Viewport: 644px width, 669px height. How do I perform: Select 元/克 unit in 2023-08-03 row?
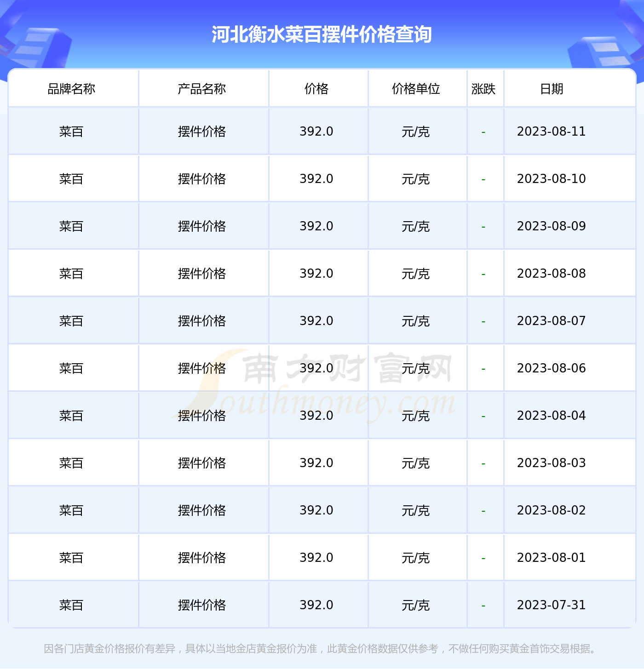point(416,463)
